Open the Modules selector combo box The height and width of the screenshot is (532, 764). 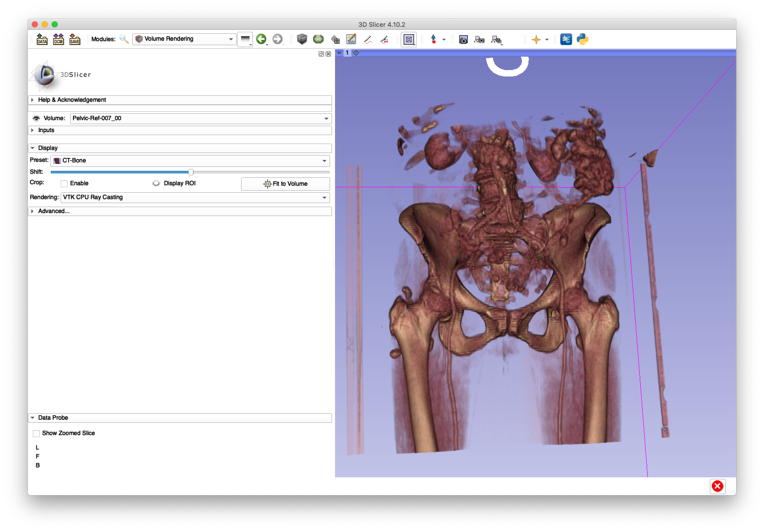[x=183, y=39]
